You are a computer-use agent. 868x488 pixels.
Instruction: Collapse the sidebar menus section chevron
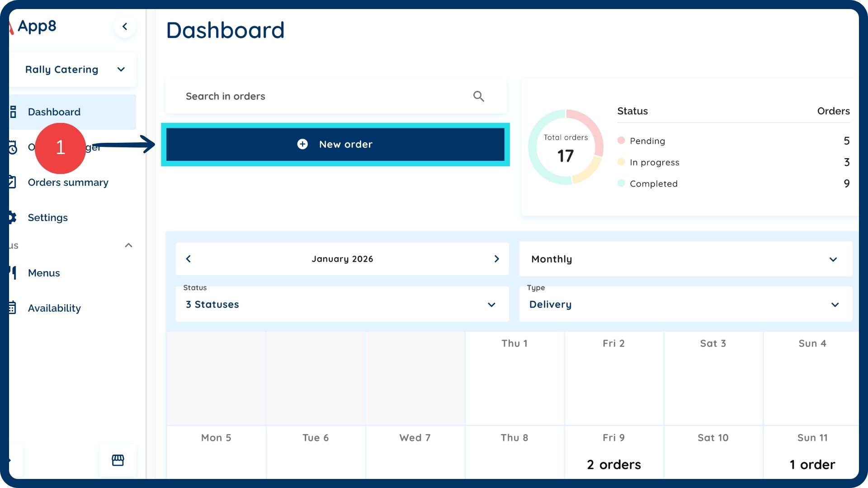click(128, 245)
